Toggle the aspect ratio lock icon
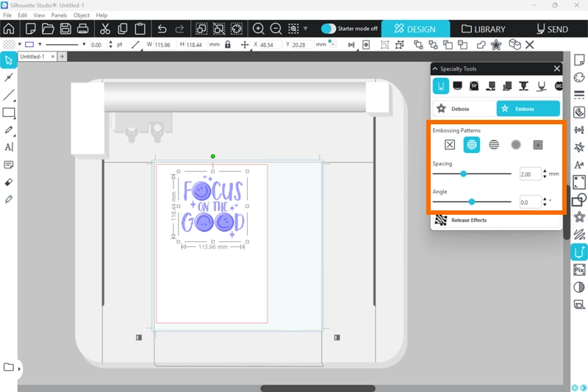This screenshot has height=392, width=588. [228, 45]
